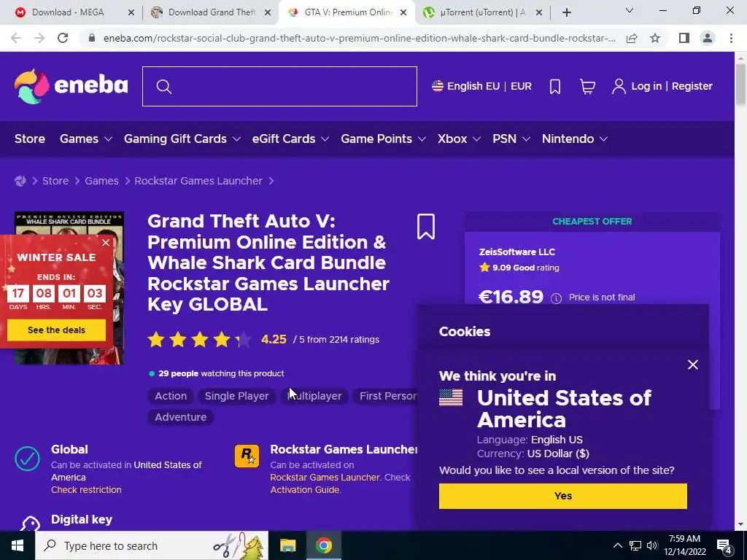Open the shopping cart icon
This screenshot has height=560, width=747.
coord(587,86)
